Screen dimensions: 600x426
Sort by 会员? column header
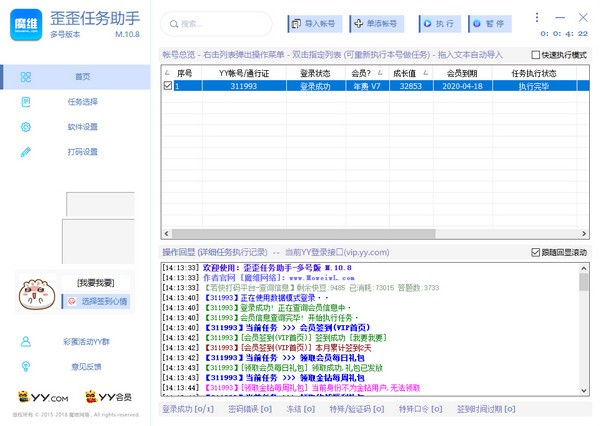(367, 73)
